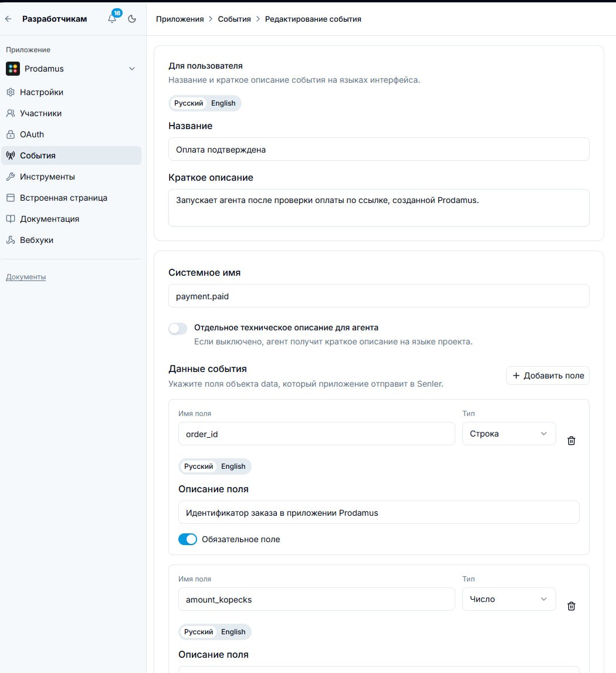Click the Добавить поле button
The image size is (616, 673).
548,376
